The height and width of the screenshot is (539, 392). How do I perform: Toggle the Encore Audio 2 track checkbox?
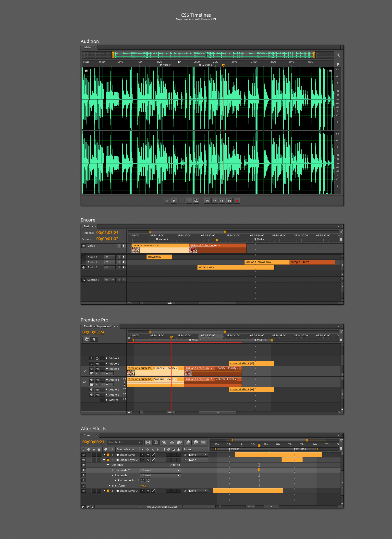[x=84, y=262]
